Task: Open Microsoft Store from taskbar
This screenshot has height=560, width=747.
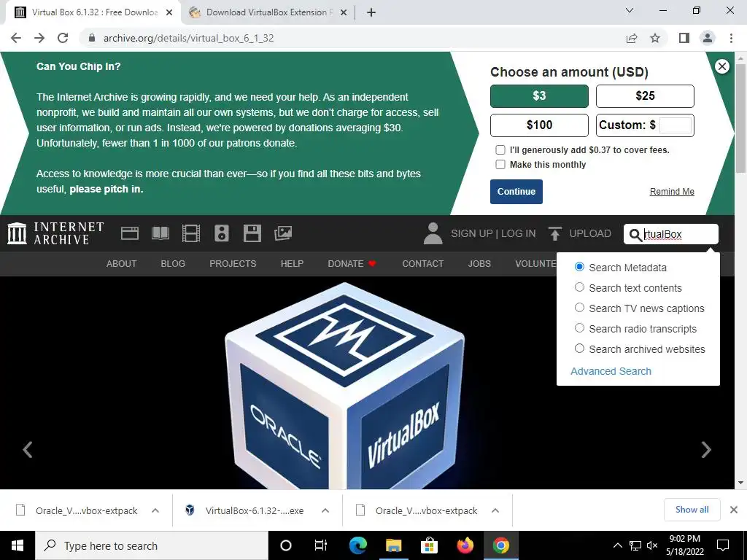Action: [429, 545]
